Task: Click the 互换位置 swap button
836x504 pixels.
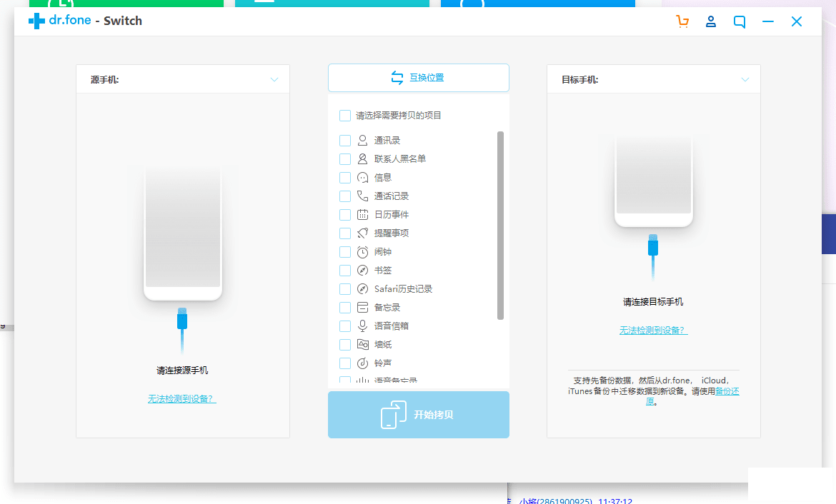Action: pyautogui.click(x=419, y=78)
